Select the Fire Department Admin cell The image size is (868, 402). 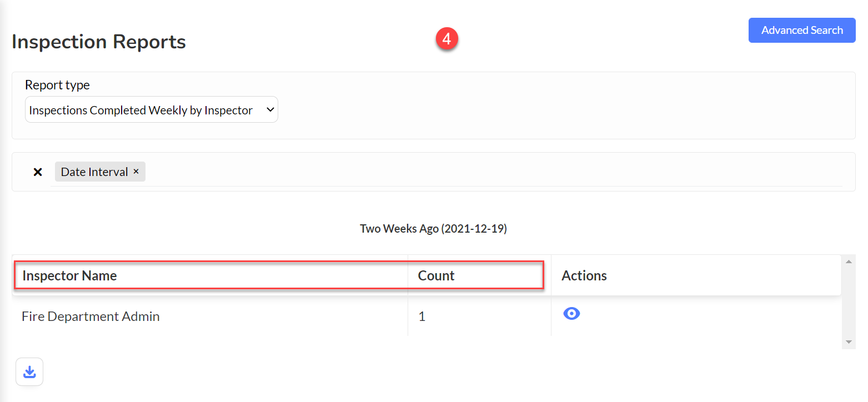click(210, 316)
